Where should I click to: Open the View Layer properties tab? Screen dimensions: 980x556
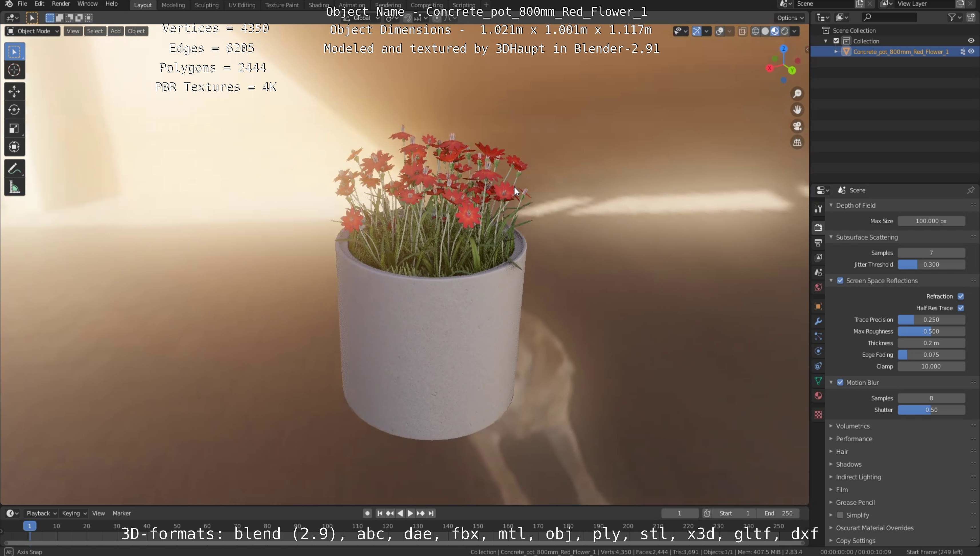point(818,257)
